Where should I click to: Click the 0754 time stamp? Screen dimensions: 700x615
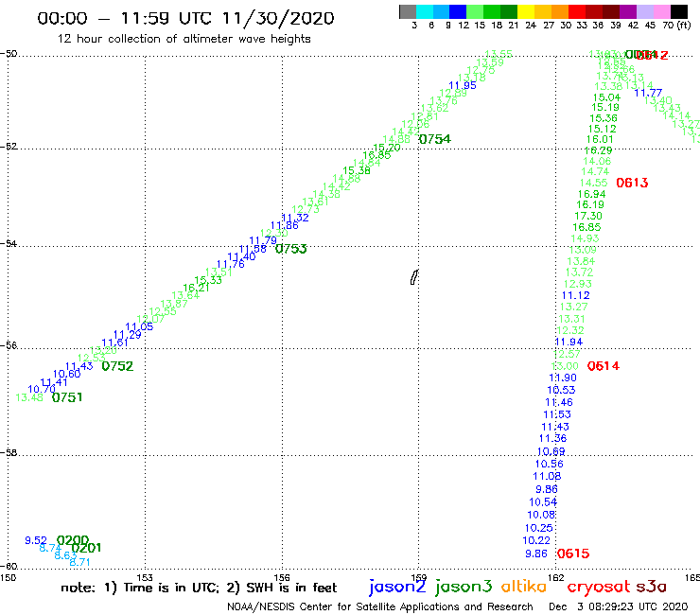point(435,139)
